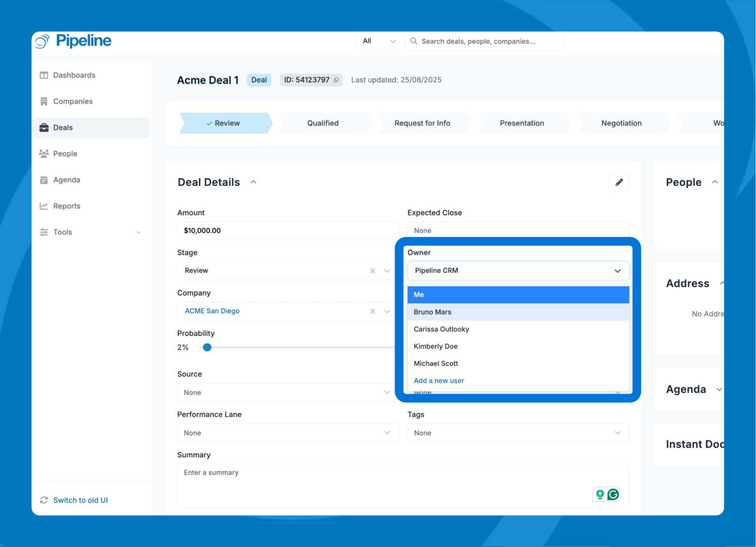Viewport: 756px width, 547px height.
Task: Click the Reports chart icon
Action: coord(44,206)
